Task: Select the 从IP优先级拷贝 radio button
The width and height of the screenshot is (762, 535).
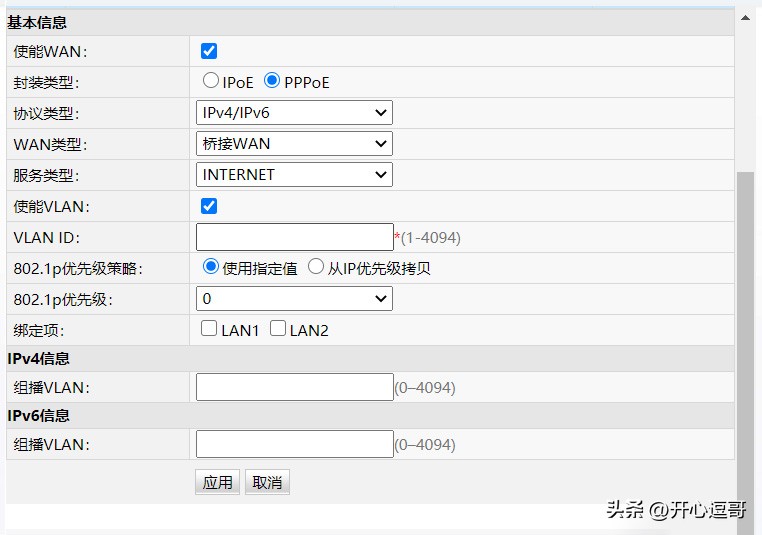Action: pyautogui.click(x=316, y=266)
